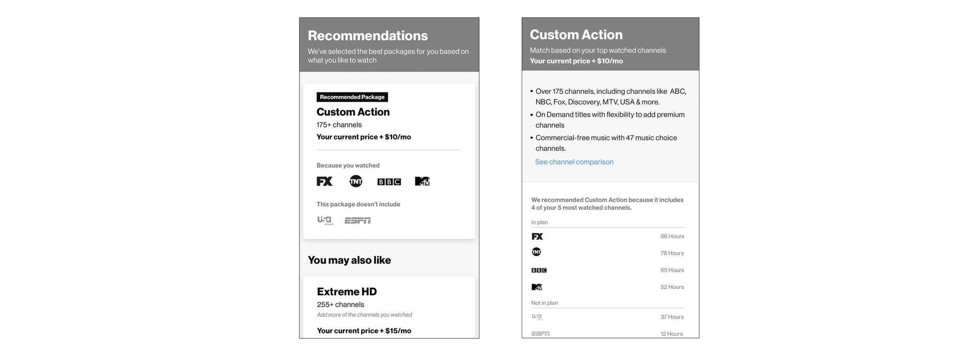
Task: Click This package doesn't include label
Action: click(358, 204)
